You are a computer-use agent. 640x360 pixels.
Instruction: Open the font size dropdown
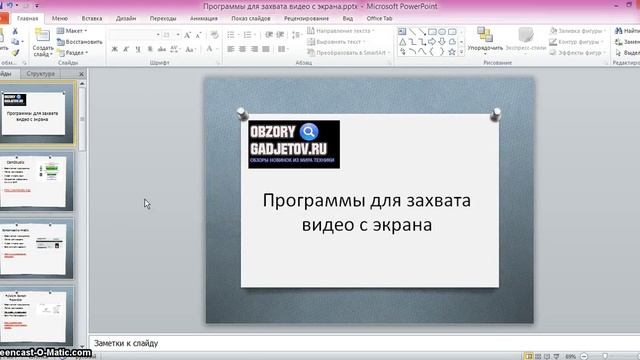178,36
